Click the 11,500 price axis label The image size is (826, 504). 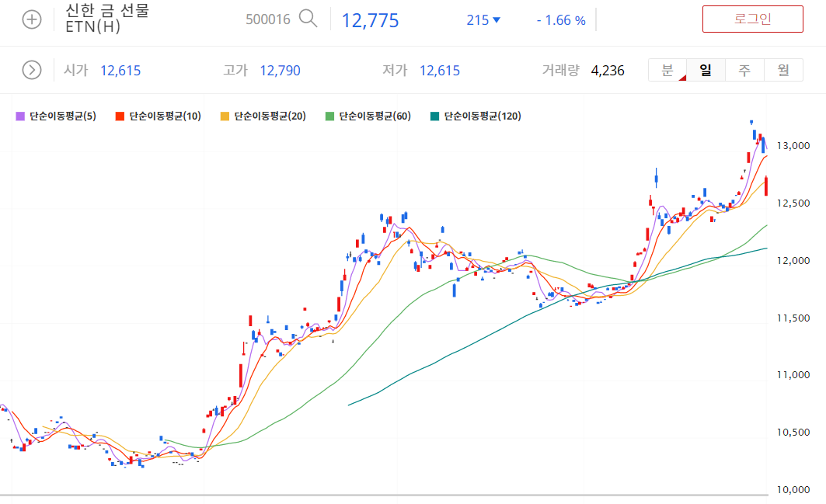coord(793,318)
